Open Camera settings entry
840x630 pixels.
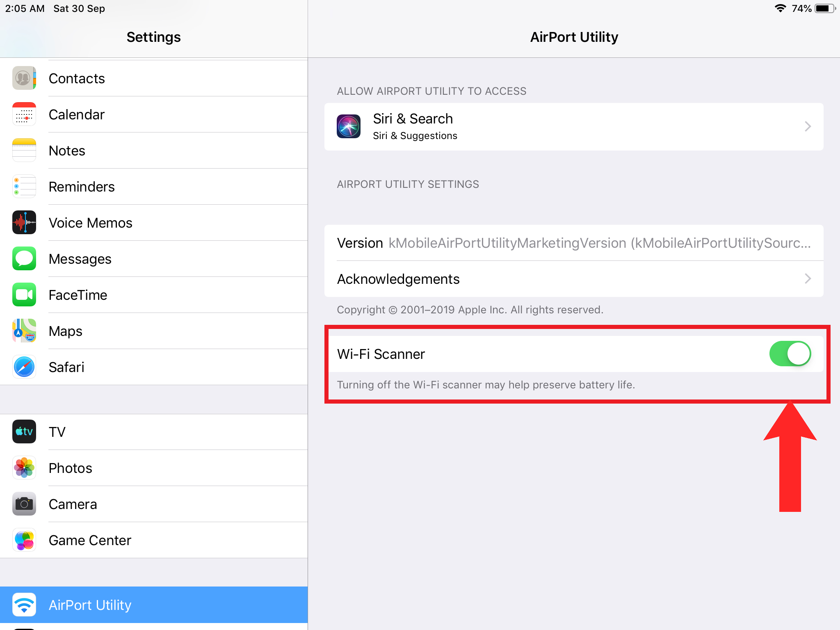tap(73, 504)
